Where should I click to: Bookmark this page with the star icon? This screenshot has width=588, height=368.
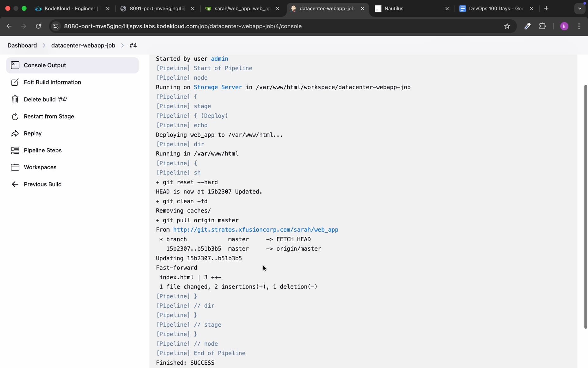[x=507, y=26]
